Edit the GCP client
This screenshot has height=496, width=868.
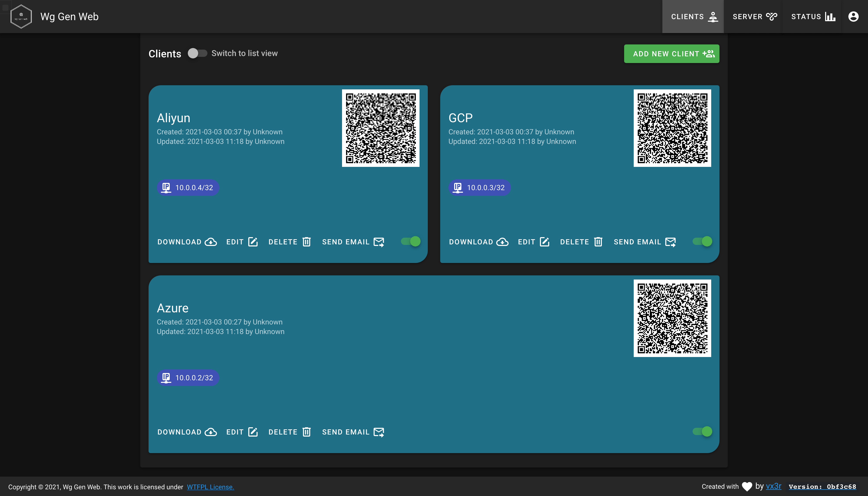(x=533, y=242)
